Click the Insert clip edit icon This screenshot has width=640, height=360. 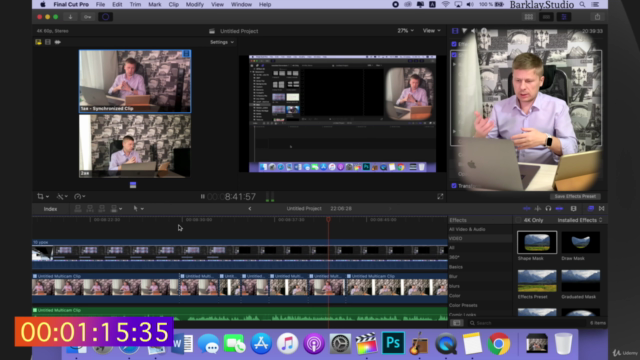(x=90, y=209)
